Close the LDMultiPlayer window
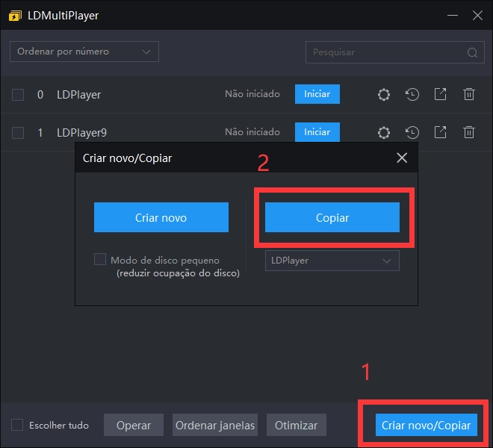This screenshot has height=448, width=493. (x=477, y=16)
